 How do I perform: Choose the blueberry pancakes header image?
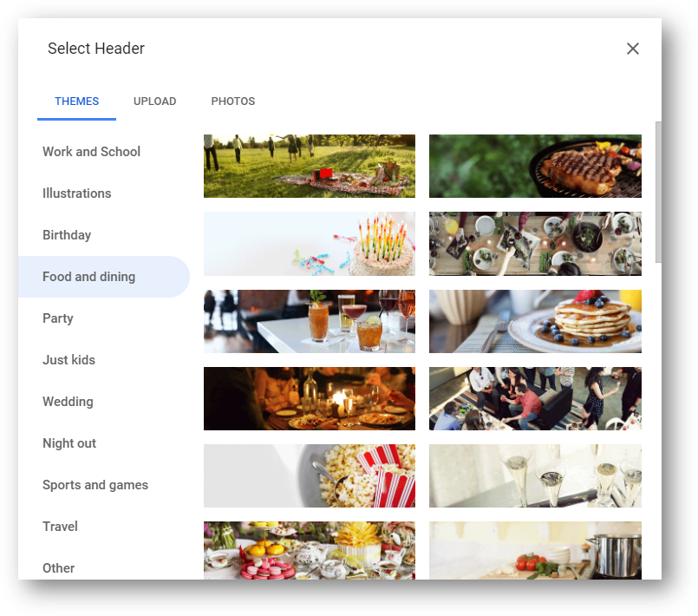coord(535,321)
